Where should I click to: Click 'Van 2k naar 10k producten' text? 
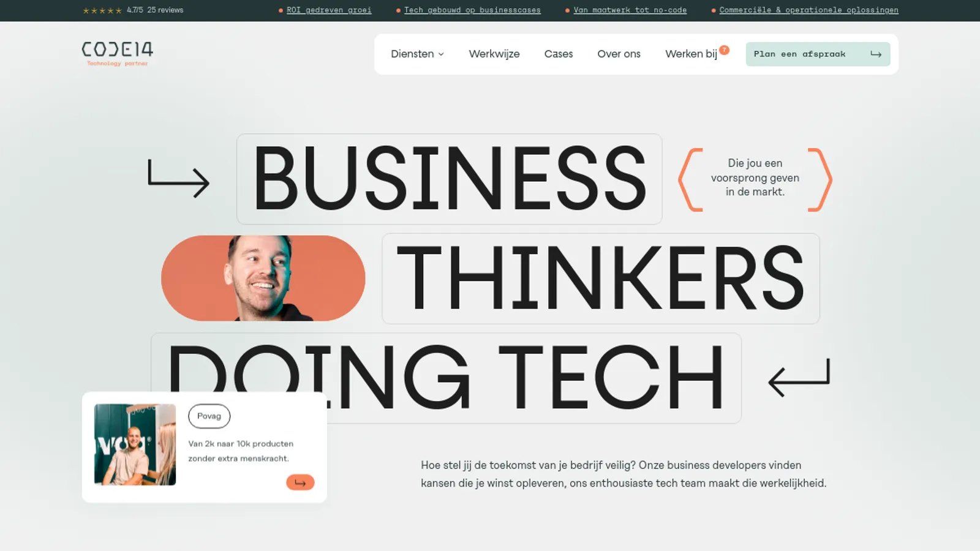coord(241,444)
